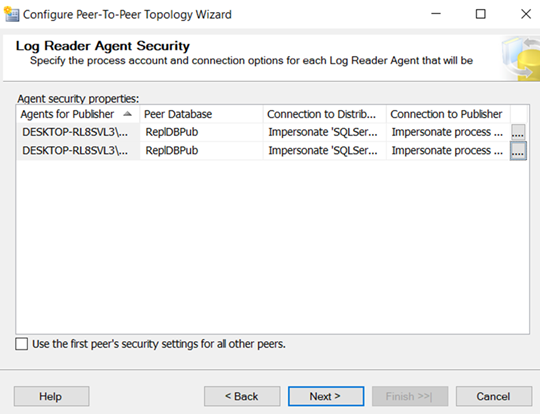
Task: Sort by Agents for Publisher arrow
Action: [x=127, y=114]
